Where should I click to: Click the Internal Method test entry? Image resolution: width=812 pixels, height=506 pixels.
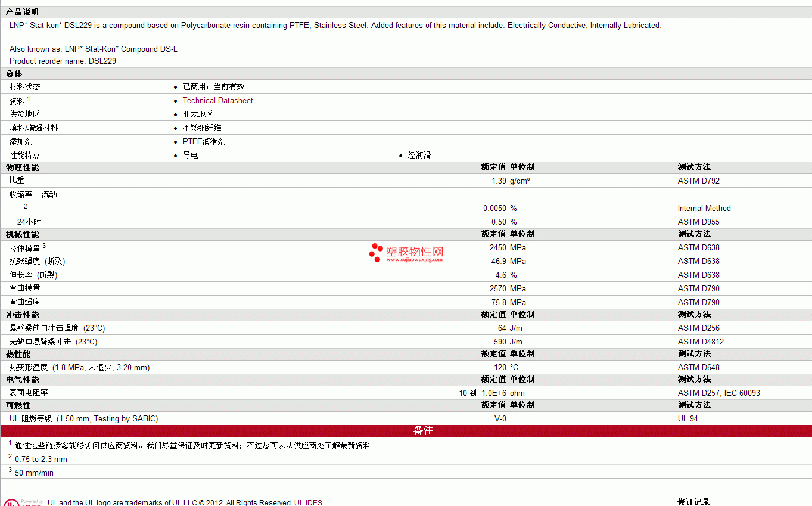click(x=704, y=209)
